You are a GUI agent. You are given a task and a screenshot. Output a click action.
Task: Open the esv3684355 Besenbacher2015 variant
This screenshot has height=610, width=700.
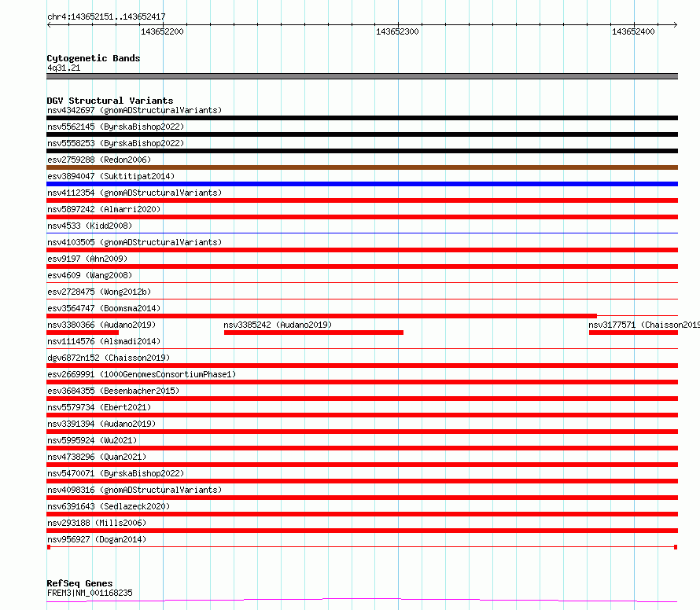coord(113,391)
